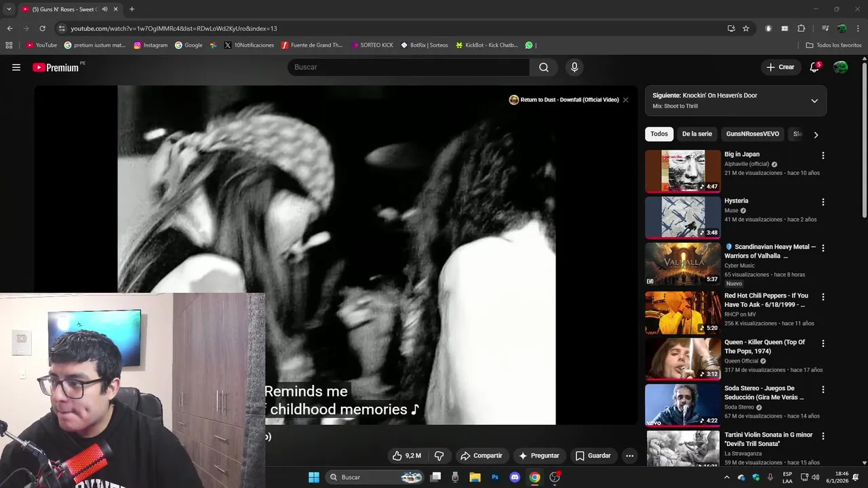Open the tab search dropdown
Viewport: 868px width, 488px height.
coord(9,9)
